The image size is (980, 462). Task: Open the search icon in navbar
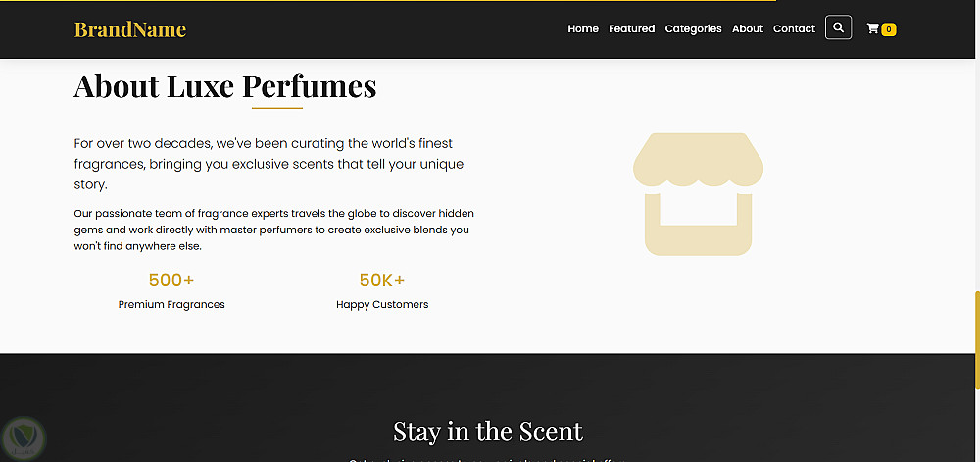coord(838,28)
